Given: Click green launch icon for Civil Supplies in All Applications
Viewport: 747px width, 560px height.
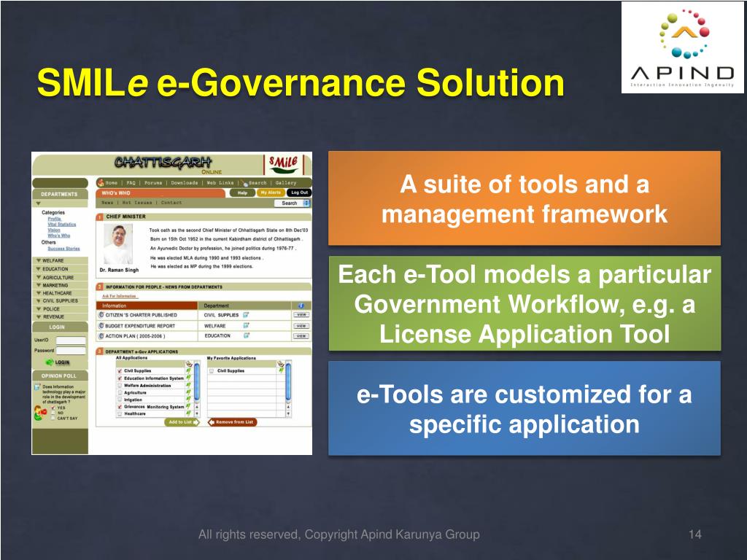Looking at the screenshot, I should point(189,370).
